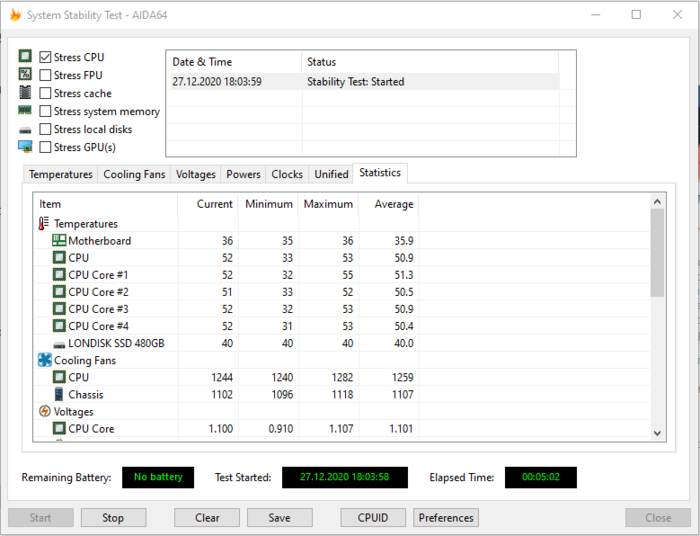Click the lightning icon of Voltages group

point(45,411)
